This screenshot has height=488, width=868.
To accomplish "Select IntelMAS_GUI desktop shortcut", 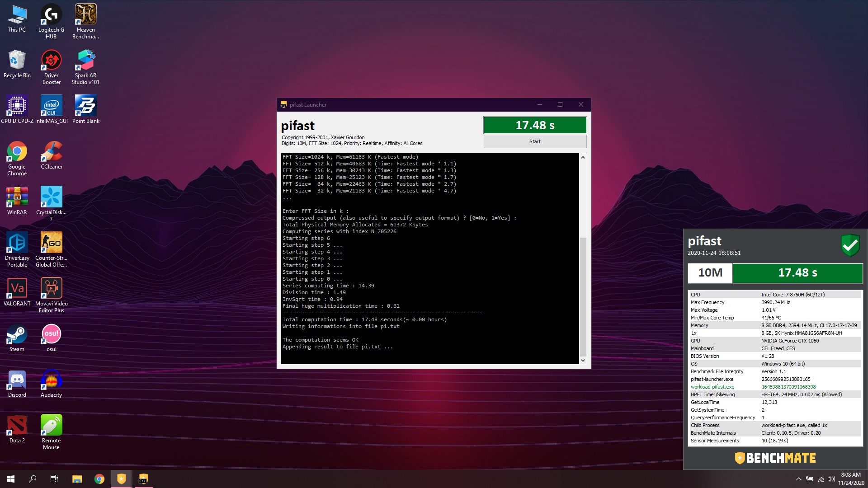I will pos(51,110).
